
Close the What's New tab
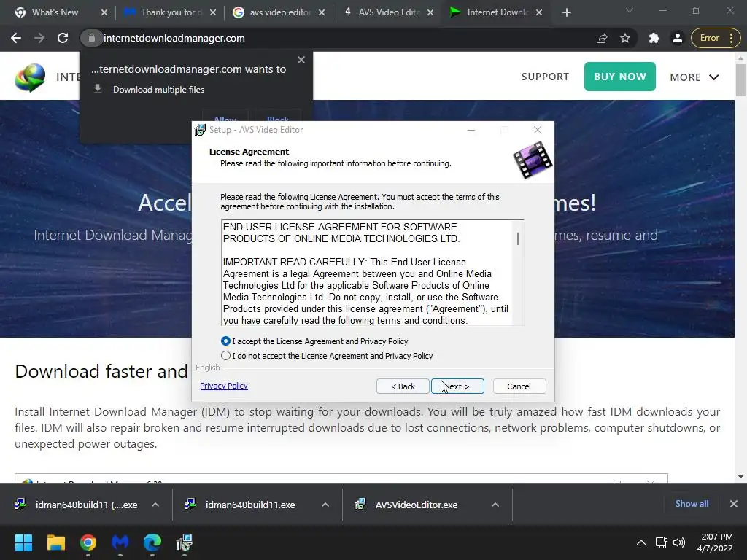[x=104, y=12]
